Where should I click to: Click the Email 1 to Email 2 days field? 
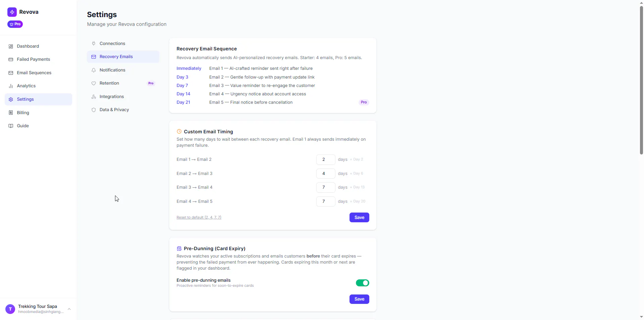tap(325, 159)
